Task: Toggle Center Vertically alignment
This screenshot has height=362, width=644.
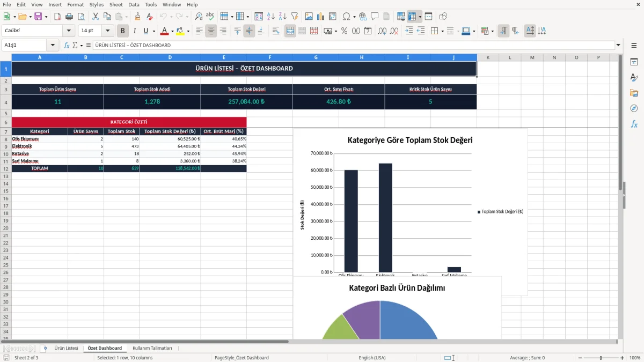Action: pos(249,31)
